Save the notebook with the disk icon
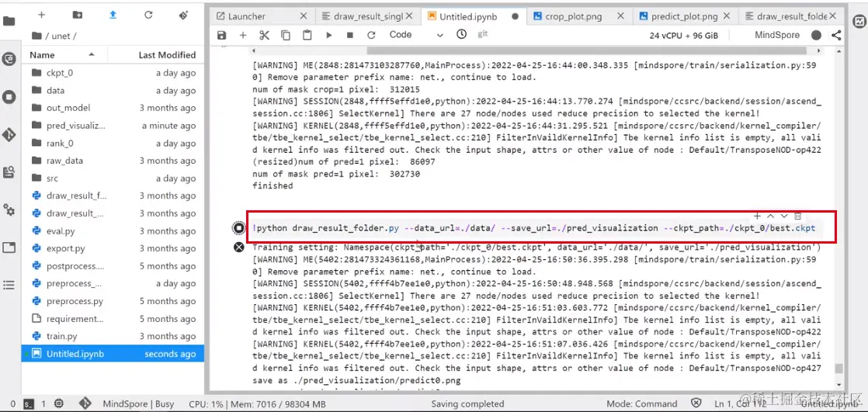This screenshot has width=868, height=412. pos(221,35)
